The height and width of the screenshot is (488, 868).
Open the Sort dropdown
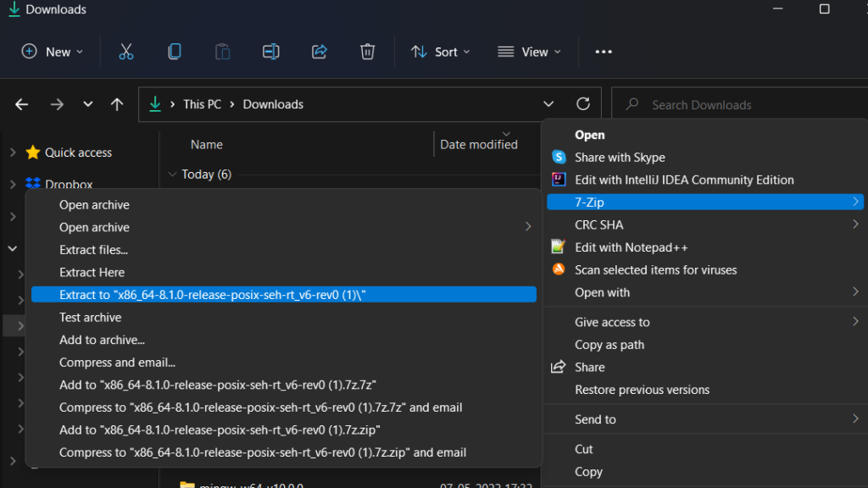coord(440,52)
